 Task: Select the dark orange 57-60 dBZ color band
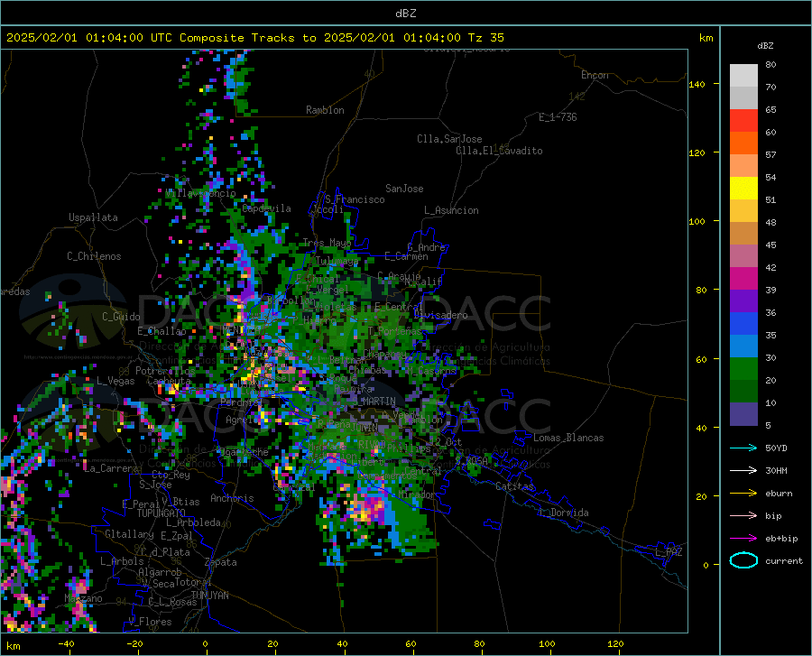pos(743,143)
